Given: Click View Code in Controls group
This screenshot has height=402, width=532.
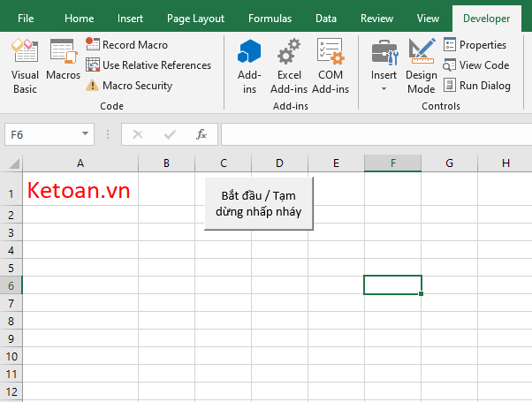Looking at the screenshot, I should (475, 65).
